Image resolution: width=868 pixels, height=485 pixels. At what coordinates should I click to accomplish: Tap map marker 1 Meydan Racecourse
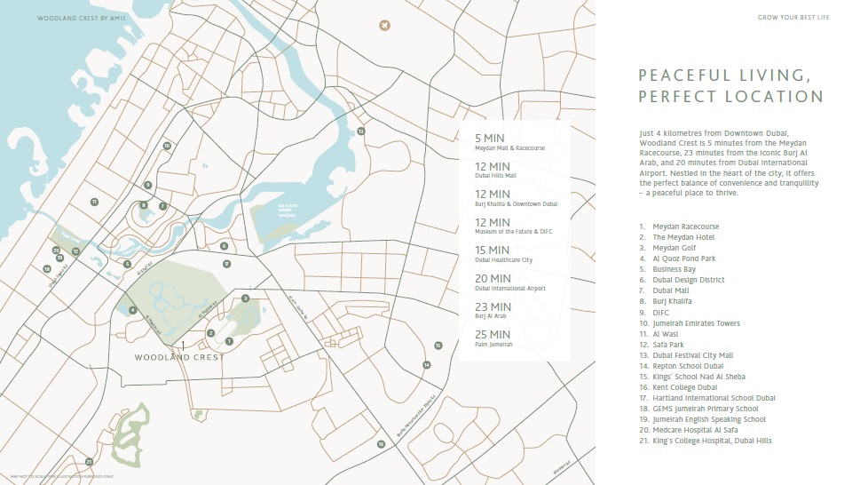229,341
